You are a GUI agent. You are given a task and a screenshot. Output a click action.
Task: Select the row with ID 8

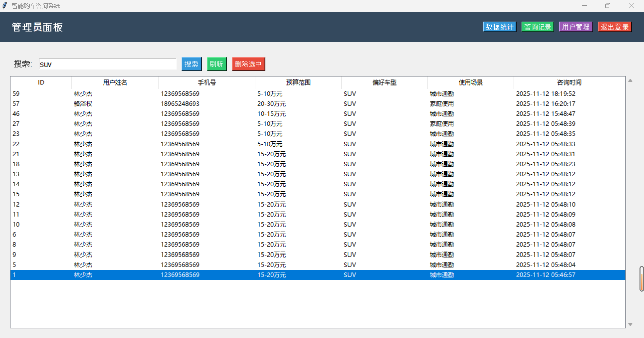pyautogui.click(x=318, y=244)
